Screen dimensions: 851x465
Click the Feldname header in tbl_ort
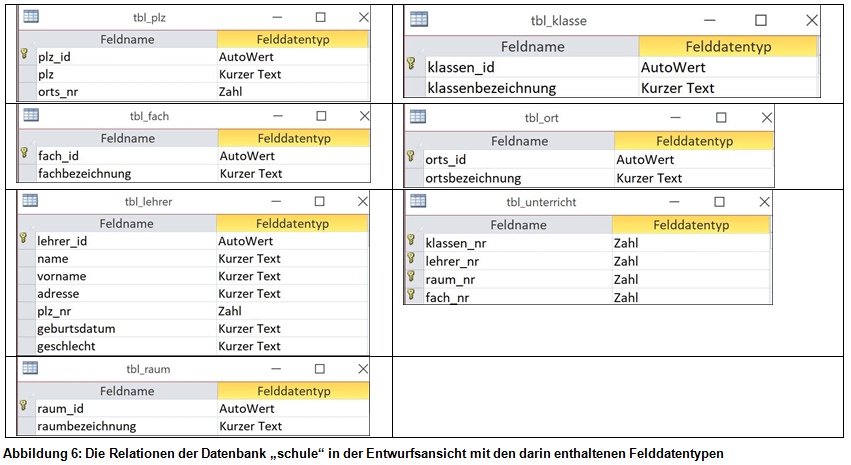pyautogui.click(x=519, y=141)
